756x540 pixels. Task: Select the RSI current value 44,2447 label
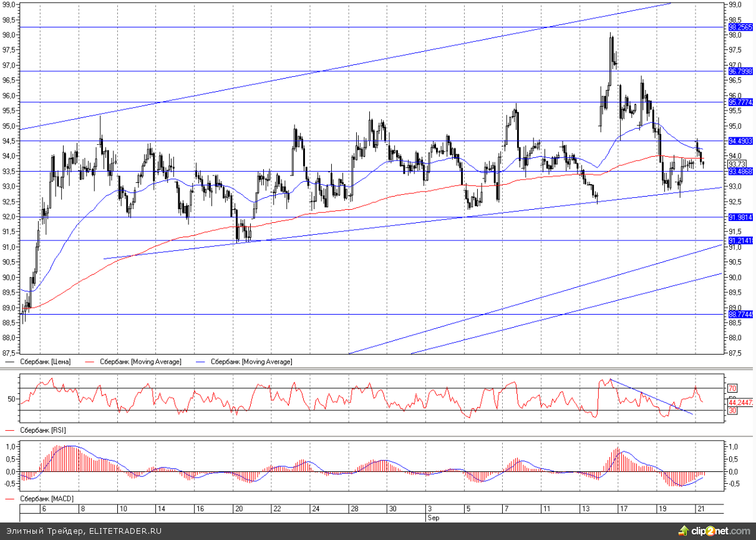[x=740, y=403]
